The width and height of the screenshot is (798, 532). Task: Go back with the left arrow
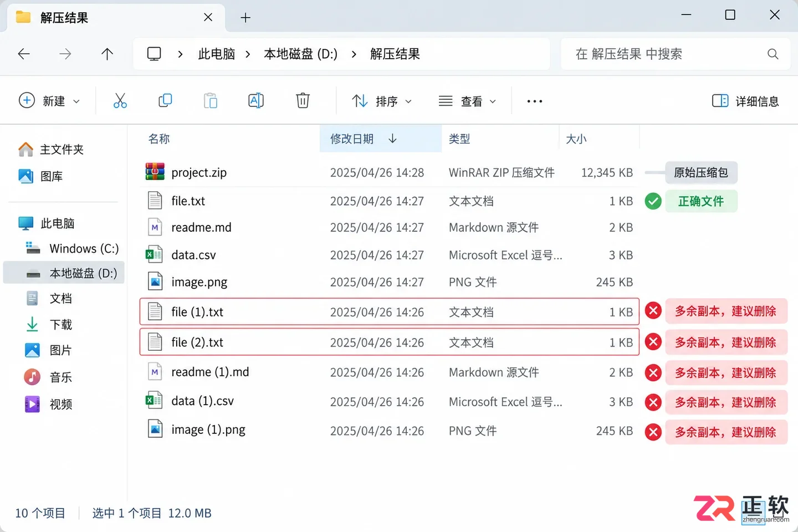click(x=24, y=54)
